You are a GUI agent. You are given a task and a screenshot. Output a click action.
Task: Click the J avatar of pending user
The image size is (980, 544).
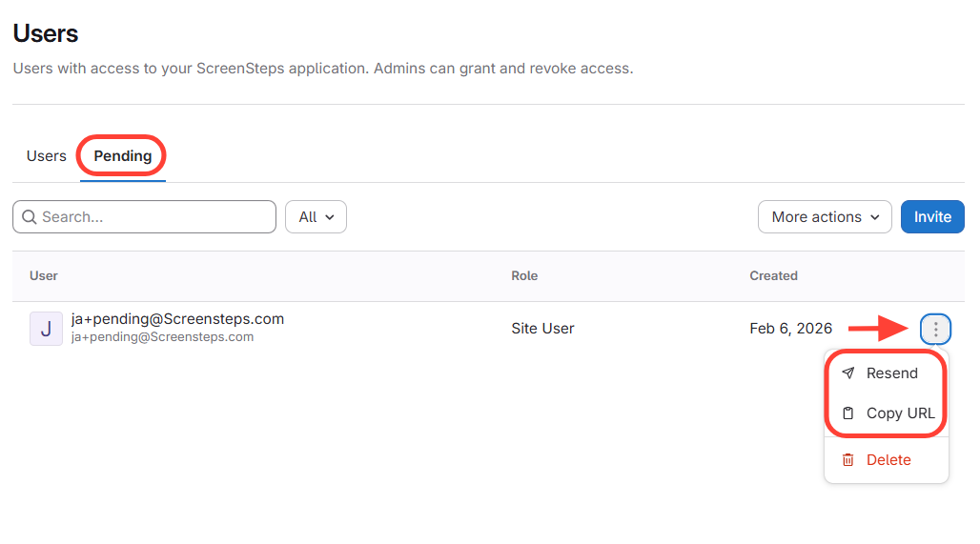coord(46,329)
